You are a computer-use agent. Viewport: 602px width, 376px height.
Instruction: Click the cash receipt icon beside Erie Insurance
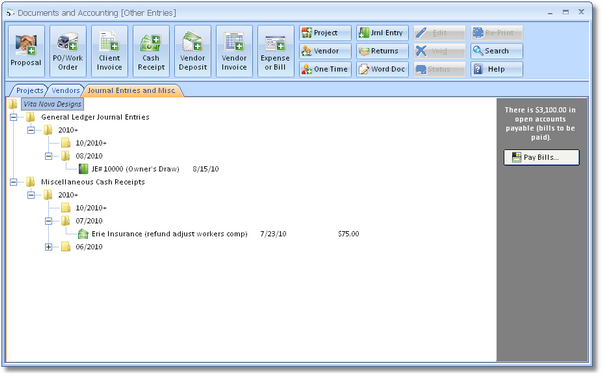[83, 234]
